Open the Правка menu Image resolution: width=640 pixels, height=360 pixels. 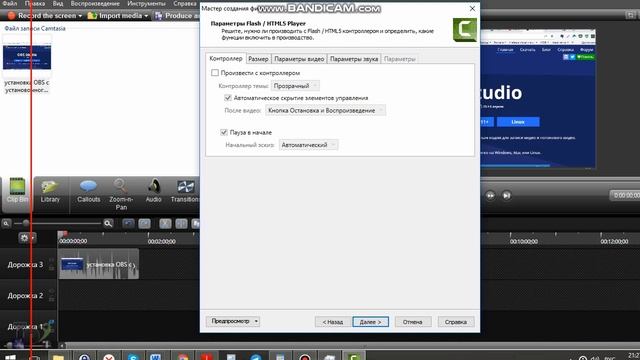pyautogui.click(x=35, y=3)
